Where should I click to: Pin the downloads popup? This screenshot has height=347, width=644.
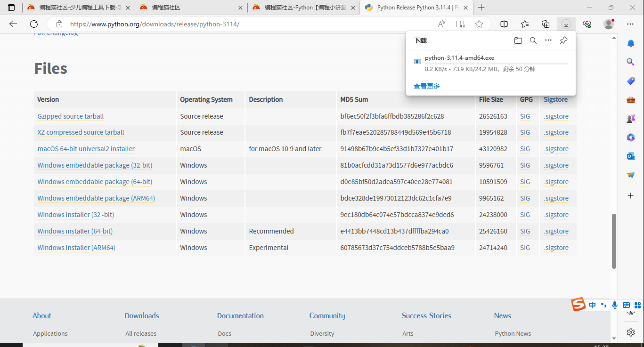pyautogui.click(x=563, y=40)
